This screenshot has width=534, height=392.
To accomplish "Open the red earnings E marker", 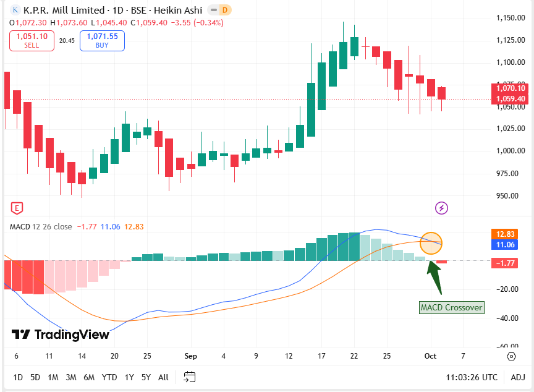I will 17,208.
